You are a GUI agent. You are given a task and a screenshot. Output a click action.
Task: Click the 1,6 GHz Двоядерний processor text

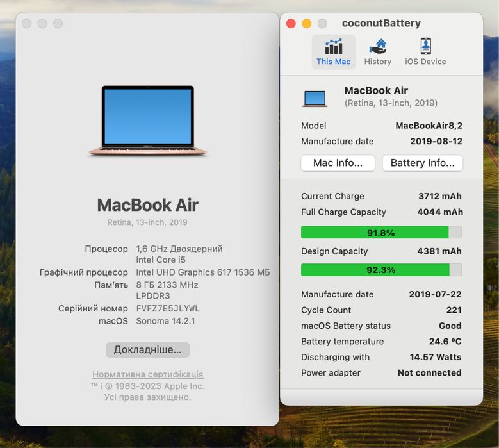[179, 249]
